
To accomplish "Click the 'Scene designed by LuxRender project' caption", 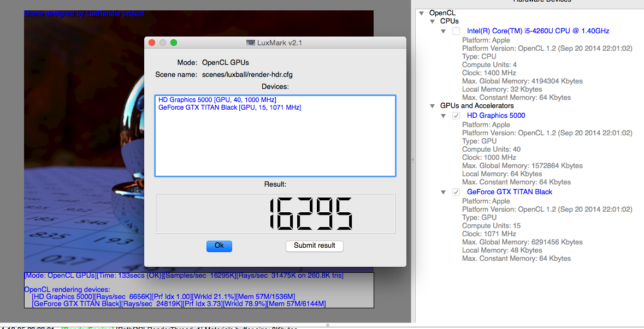I will pos(84,14).
